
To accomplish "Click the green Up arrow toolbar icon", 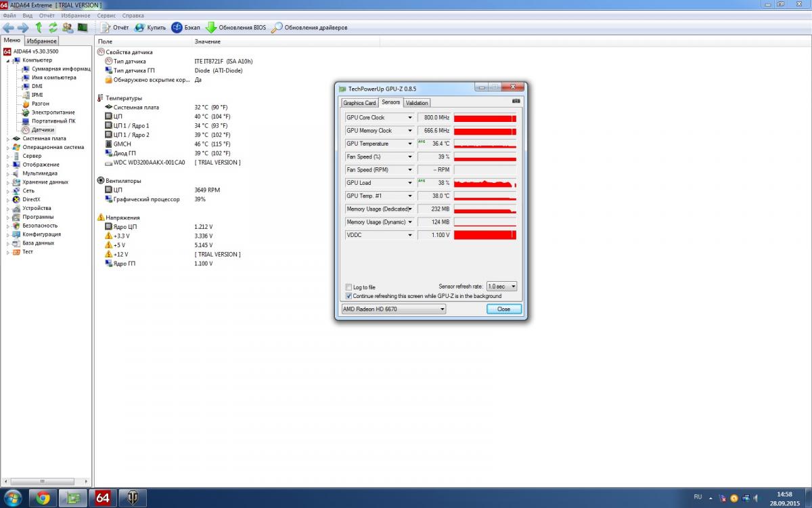I will pyautogui.click(x=39, y=28).
